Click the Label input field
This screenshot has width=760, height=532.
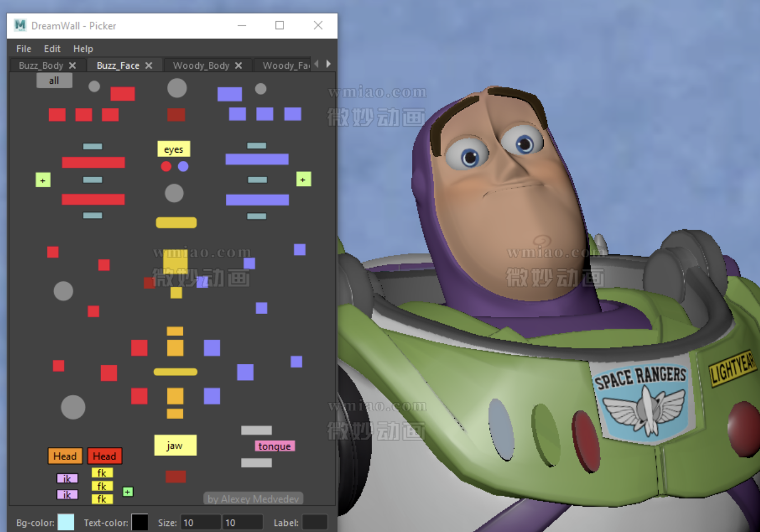tap(315, 522)
